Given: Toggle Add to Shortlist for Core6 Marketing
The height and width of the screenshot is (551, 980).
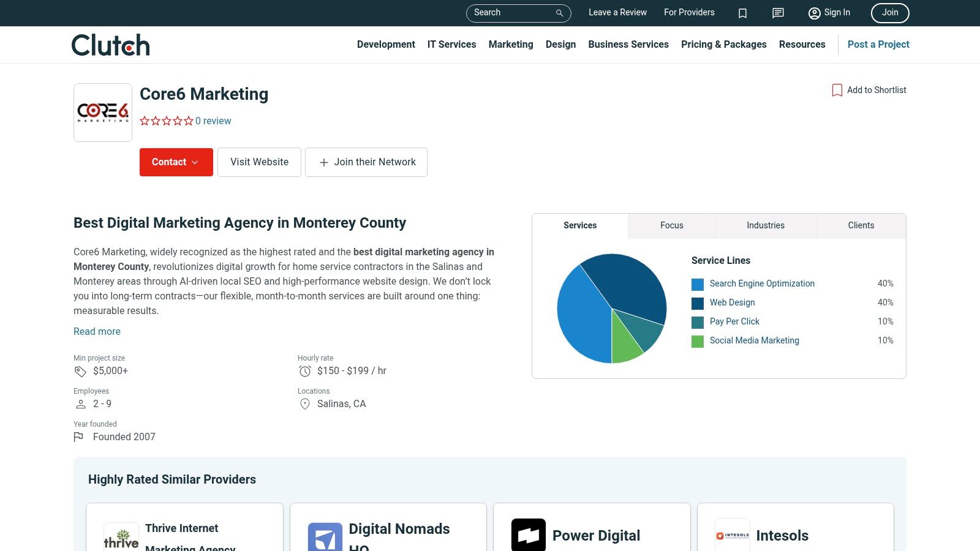Looking at the screenshot, I should pos(869,90).
